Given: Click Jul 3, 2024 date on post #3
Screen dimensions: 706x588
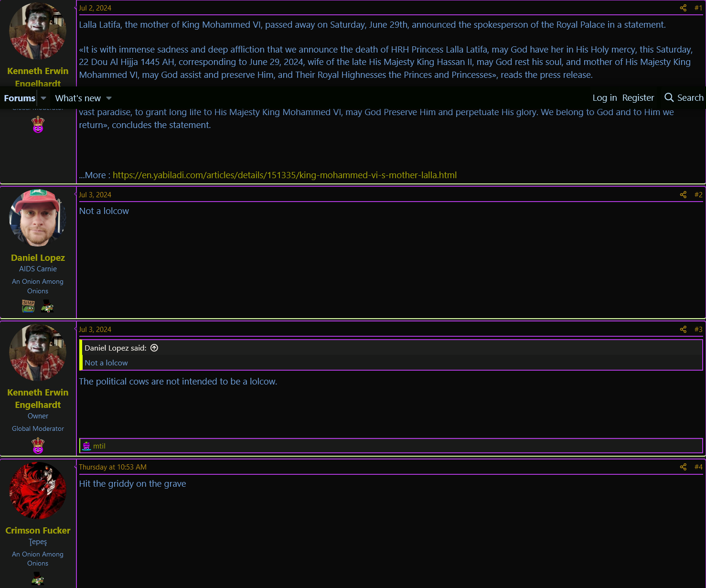Looking at the screenshot, I should click(95, 330).
